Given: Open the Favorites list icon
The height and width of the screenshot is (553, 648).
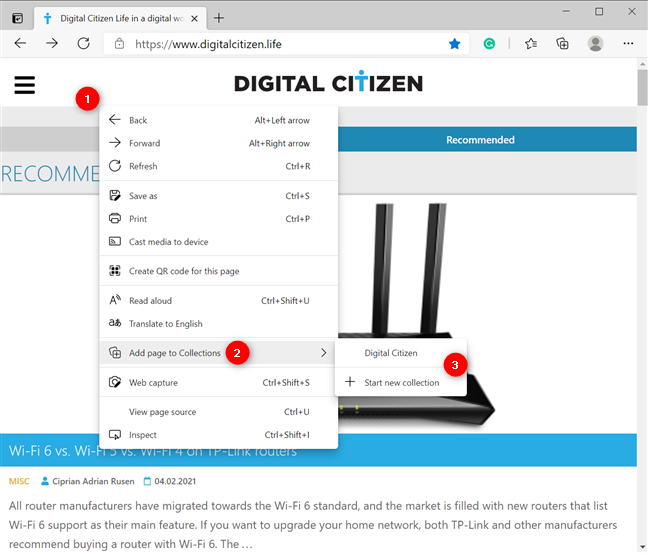Looking at the screenshot, I should (x=531, y=44).
